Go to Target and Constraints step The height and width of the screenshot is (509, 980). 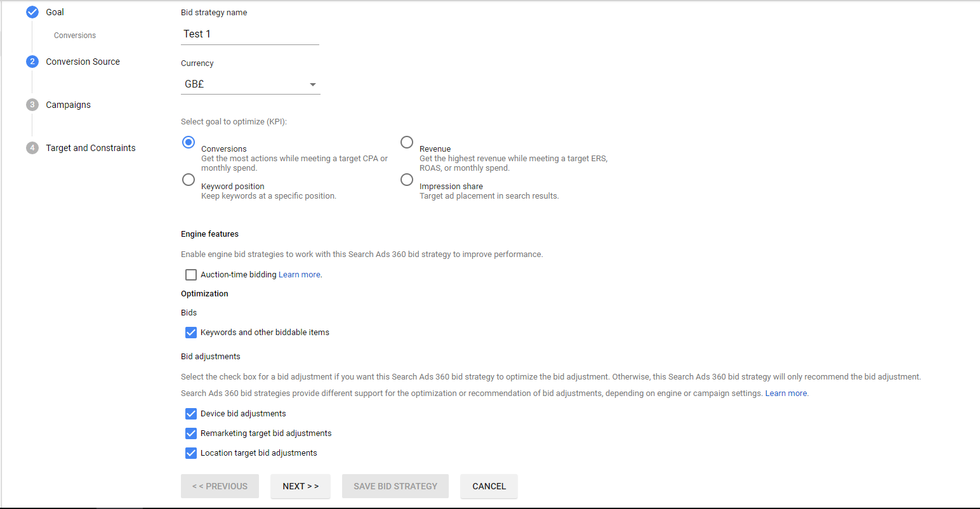90,148
